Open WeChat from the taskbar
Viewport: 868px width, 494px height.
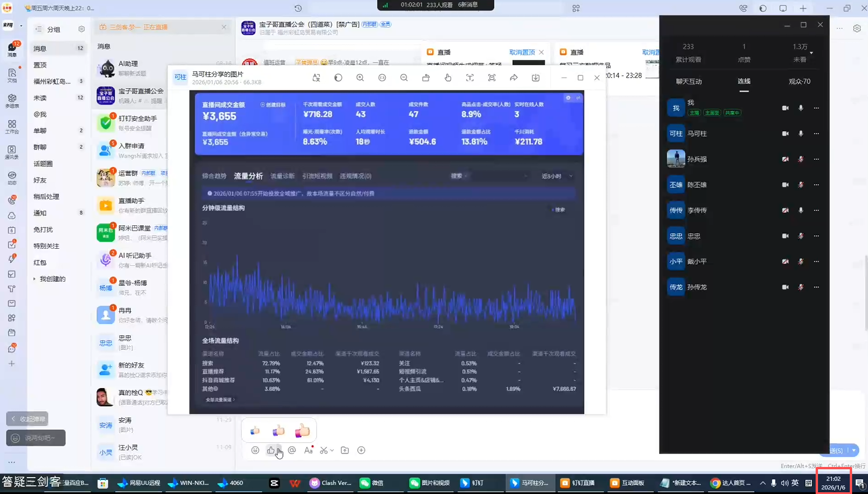coord(372,483)
